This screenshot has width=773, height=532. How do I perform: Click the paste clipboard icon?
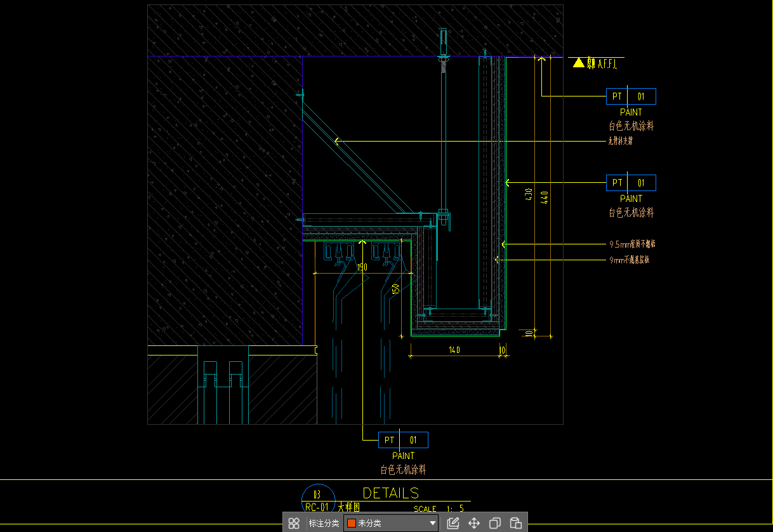pyautogui.click(x=516, y=523)
